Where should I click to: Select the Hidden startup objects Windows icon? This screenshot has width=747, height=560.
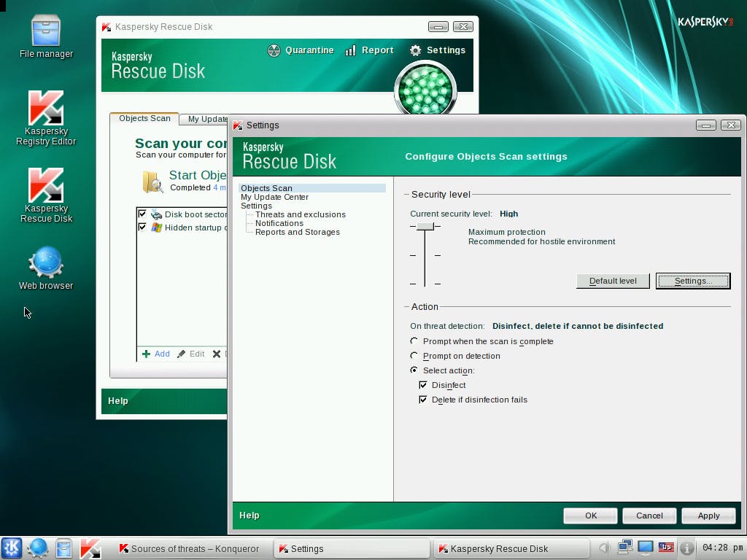pyautogui.click(x=157, y=227)
